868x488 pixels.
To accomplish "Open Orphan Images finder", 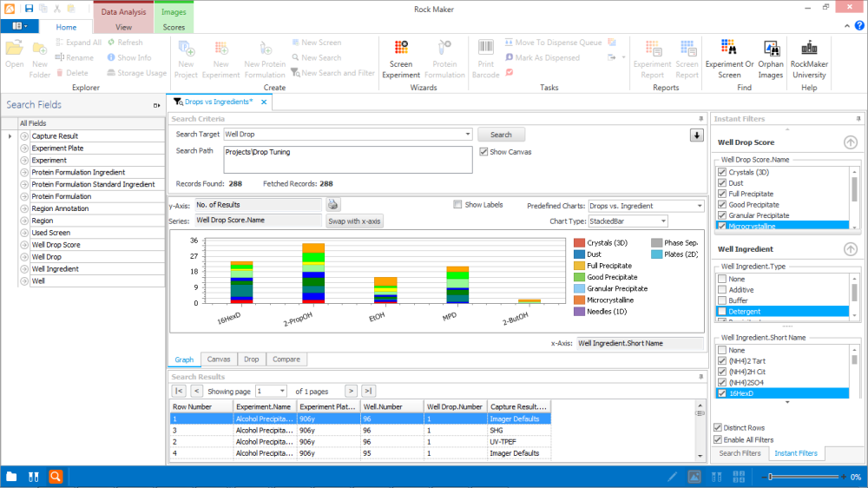I will click(x=771, y=59).
